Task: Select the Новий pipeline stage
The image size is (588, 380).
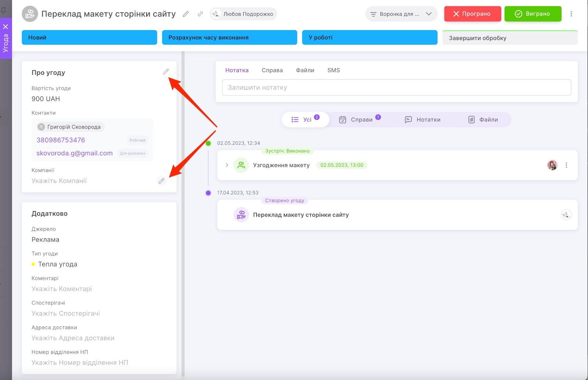Action: (x=89, y=37)
